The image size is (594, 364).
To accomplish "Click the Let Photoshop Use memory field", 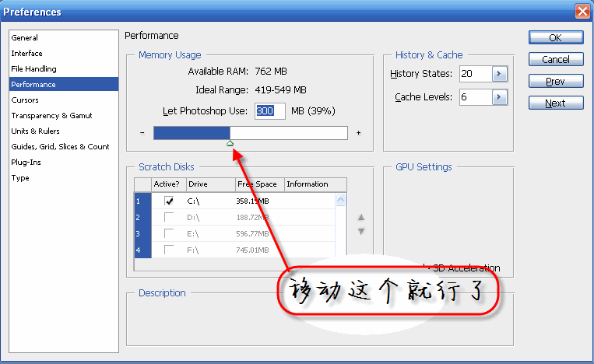I will 269,111.
